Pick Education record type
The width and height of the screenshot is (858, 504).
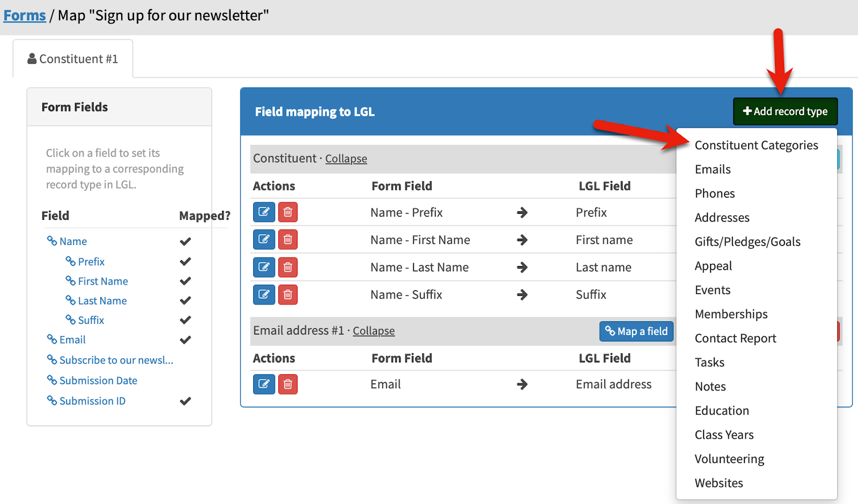tap(722, 411)
